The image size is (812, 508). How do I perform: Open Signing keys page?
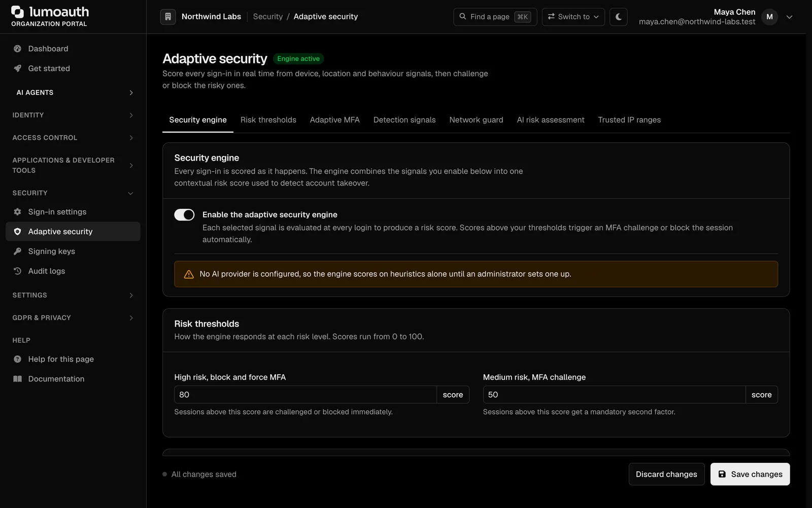pos(73,251)
